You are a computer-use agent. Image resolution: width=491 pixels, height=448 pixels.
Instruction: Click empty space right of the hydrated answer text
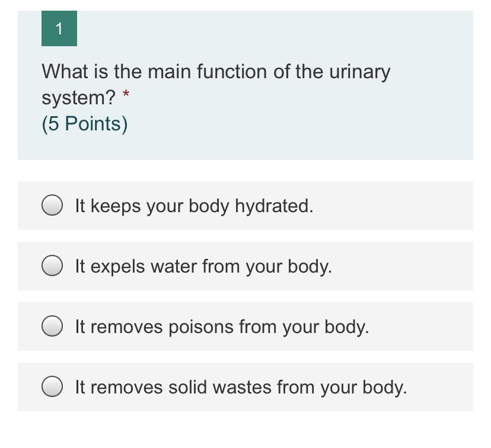(x=391, y=206)
